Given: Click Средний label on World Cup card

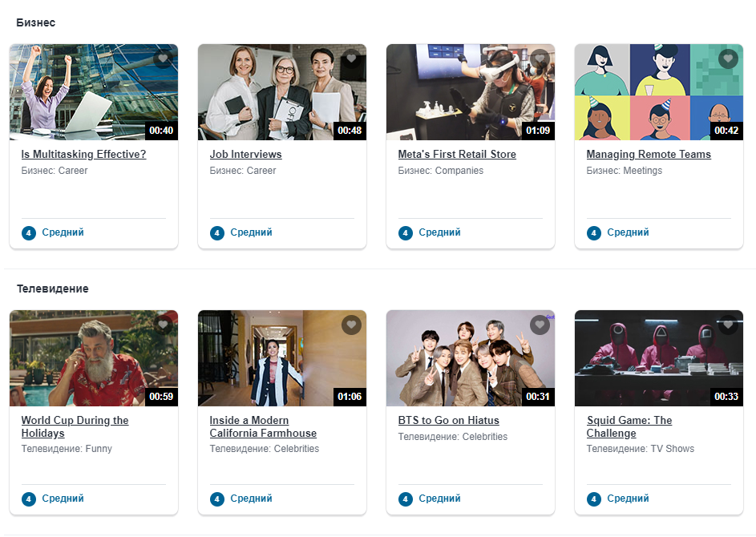Looking at the screenshot, I should [63, 499].
